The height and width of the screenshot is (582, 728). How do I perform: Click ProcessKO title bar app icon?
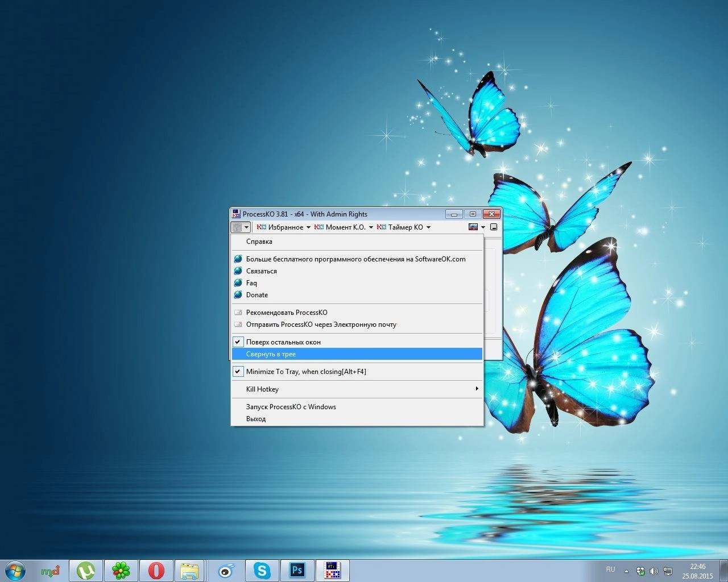click(236, 214)
